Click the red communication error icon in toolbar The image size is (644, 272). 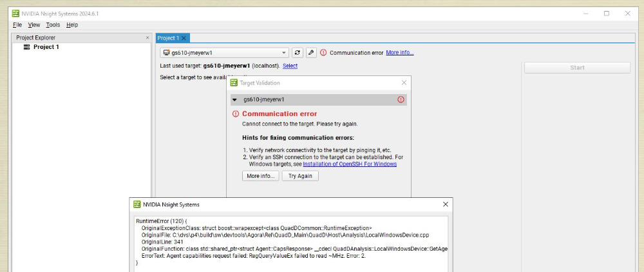coord(323,53)
